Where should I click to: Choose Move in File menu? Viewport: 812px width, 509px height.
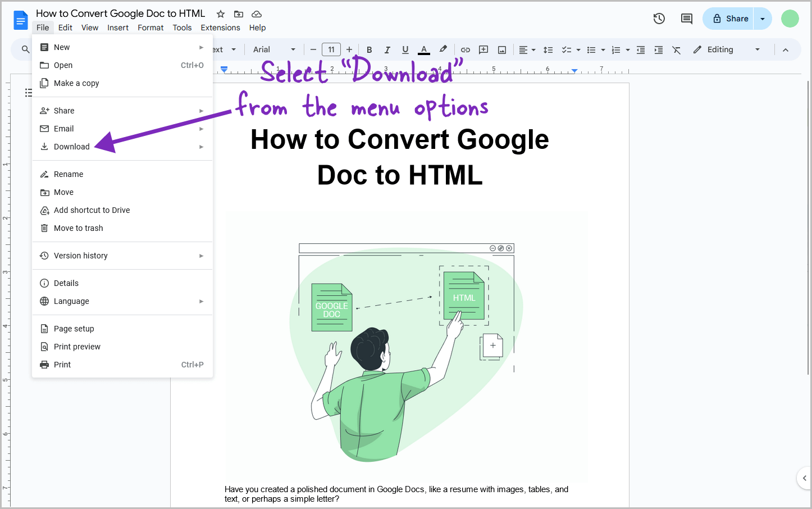[x=122, y=192]
